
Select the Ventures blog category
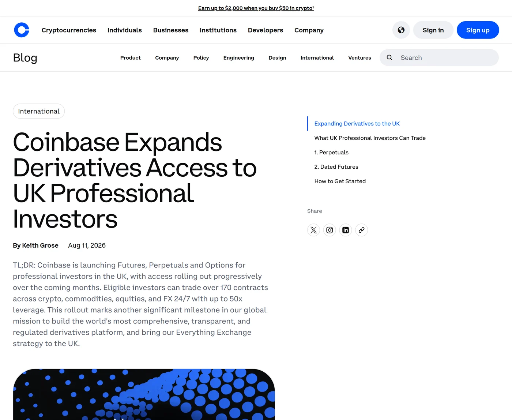[359, 58]
